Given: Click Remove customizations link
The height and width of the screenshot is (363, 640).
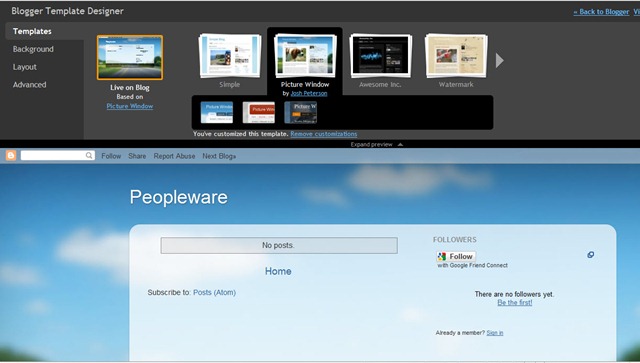Looking at the screenshot, I should coord(324,134).
